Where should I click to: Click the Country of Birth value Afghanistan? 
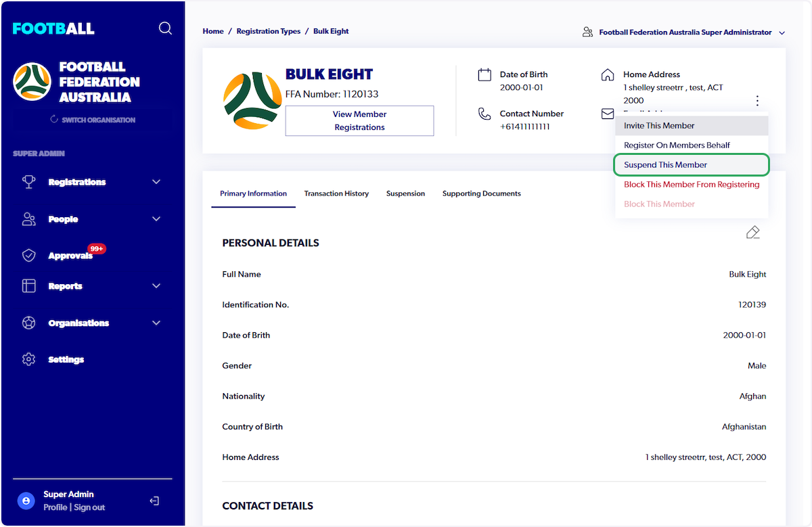[744, 427]
